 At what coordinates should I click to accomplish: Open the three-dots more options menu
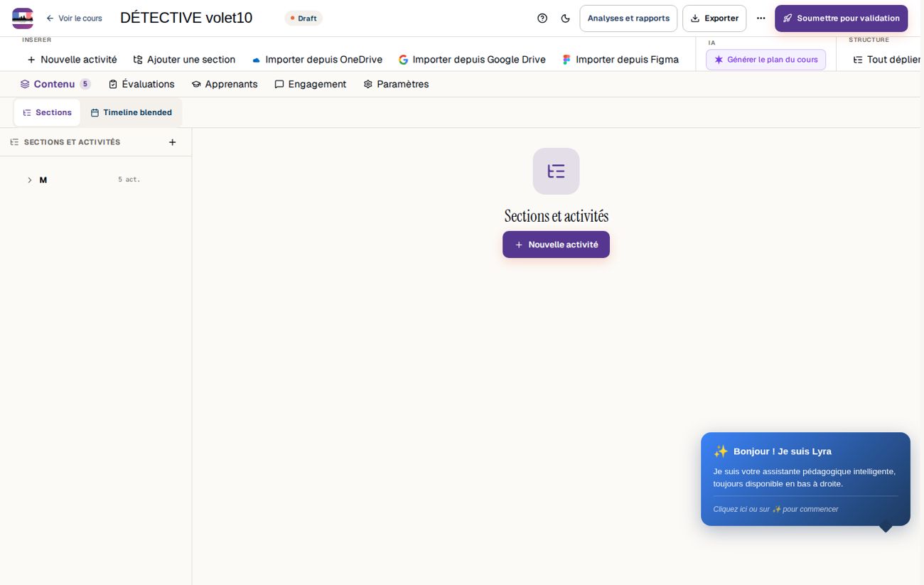coord(761,18)
